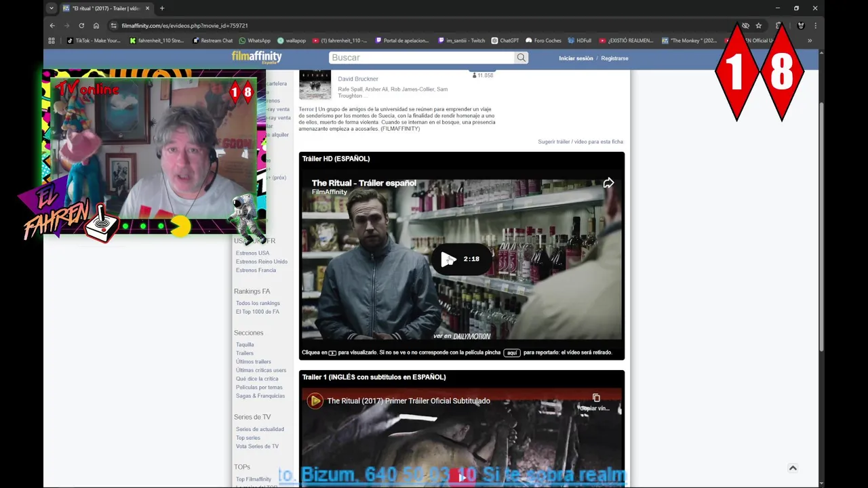Open the ChatGPT bookmark
This screenshot has height=488, width=868.
(x=505, y=41)
